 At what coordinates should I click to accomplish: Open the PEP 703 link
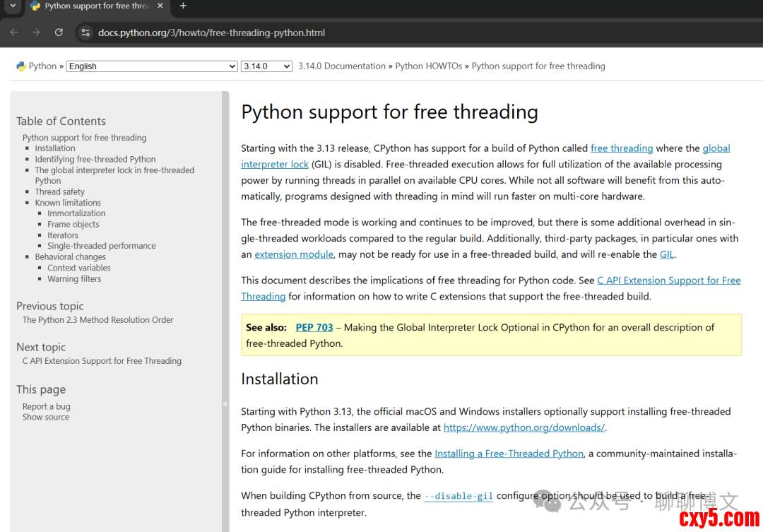click(x=314, y=328)
